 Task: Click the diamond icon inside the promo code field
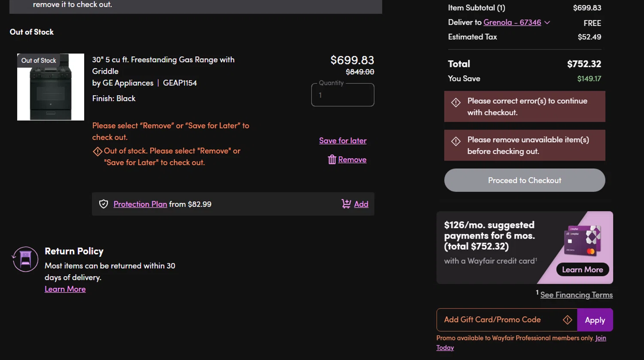point(567,320)
